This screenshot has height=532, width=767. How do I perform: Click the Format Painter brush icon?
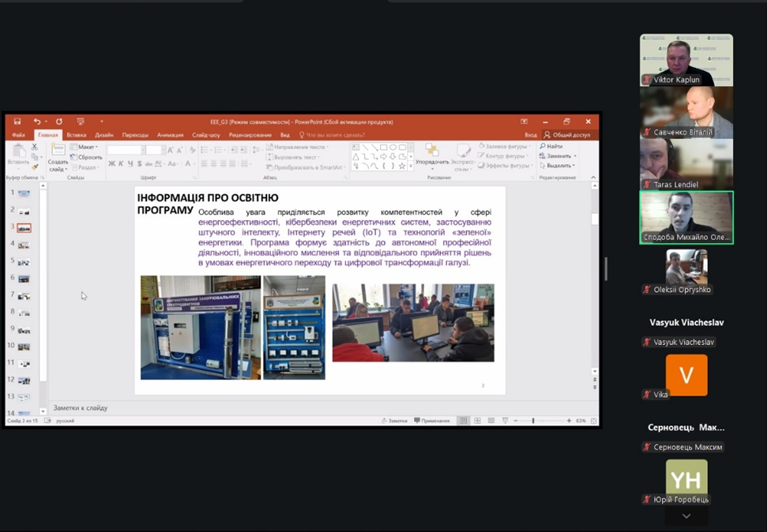[x=35, y=167]
